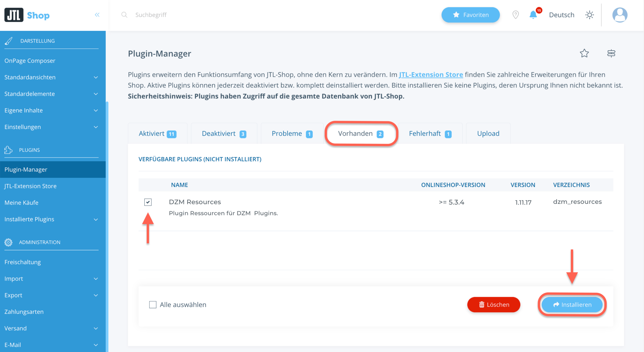Screen dimensions: 644x352
Task: Add page to favorites star icon
Action: pos(584,53)
